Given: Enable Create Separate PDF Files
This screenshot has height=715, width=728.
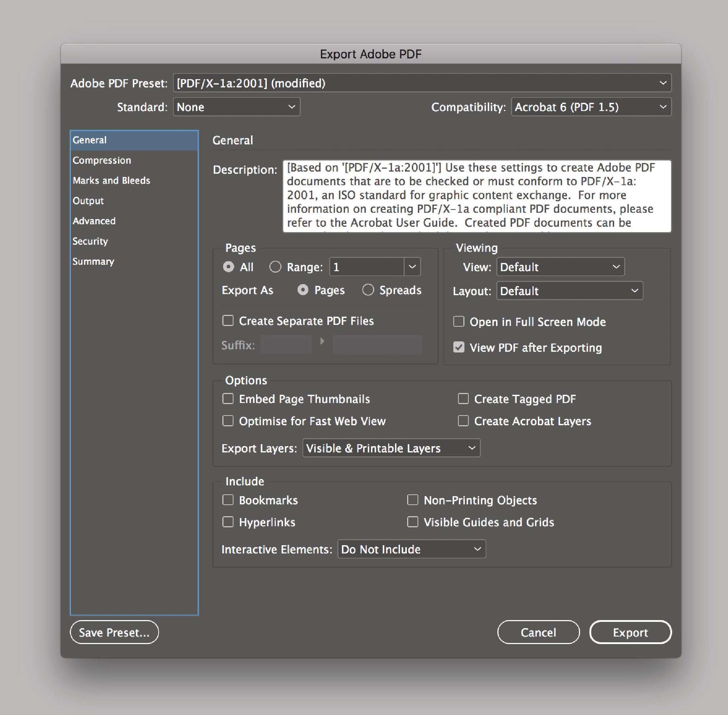Looking at the screenshot, I should point(228,320).
